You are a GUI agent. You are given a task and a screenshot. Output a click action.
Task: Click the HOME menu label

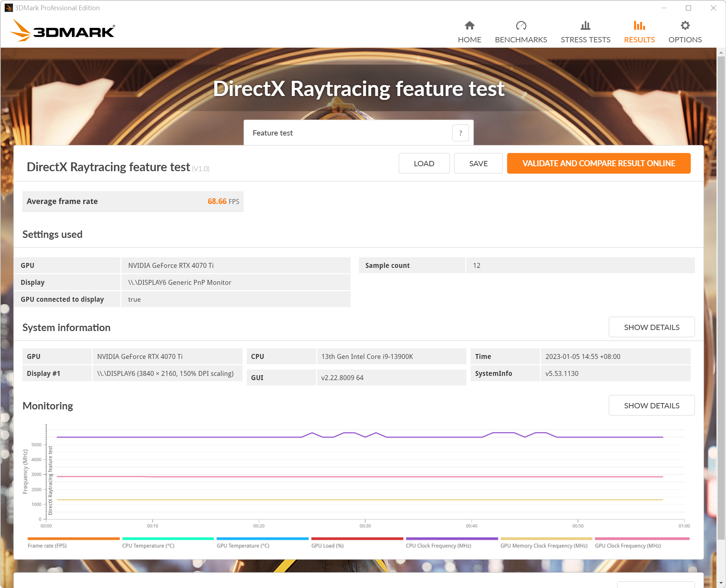pyautogui.click(x=469, y=40)
